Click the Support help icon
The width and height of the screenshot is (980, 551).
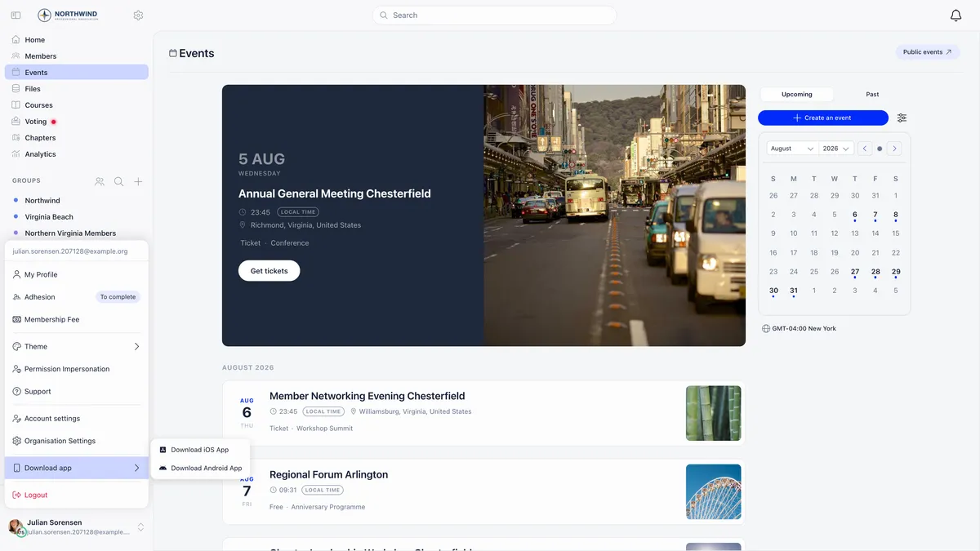(x=17, y=391)
